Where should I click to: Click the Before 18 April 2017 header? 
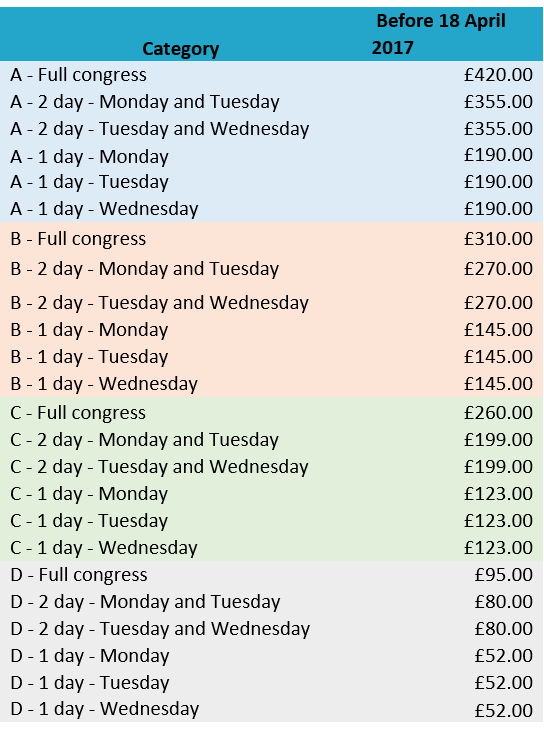(x=439, y=34)
